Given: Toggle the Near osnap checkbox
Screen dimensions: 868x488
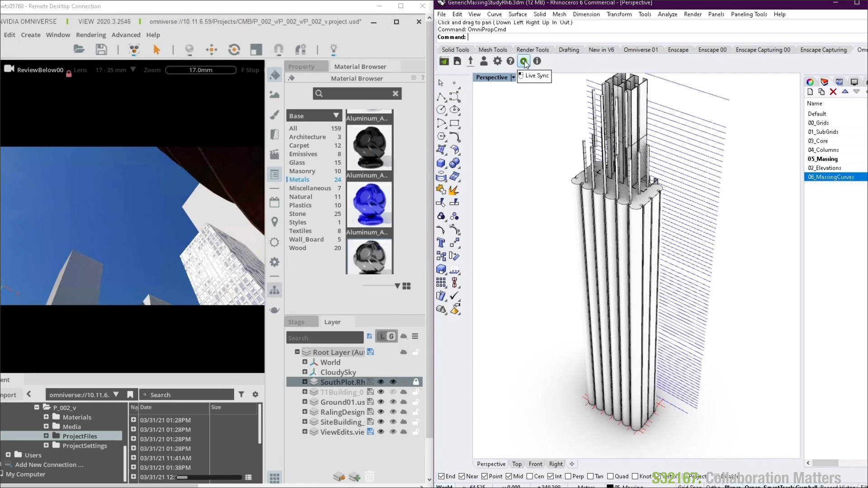Looking at the screenshot, I should (x=462, y=476).
